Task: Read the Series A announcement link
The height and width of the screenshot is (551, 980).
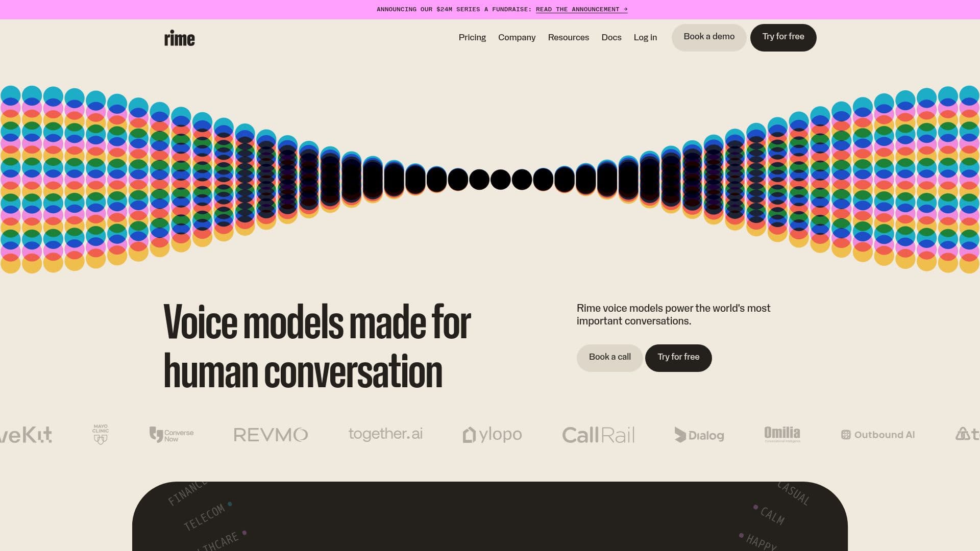Action: click(x=581, y=9)
